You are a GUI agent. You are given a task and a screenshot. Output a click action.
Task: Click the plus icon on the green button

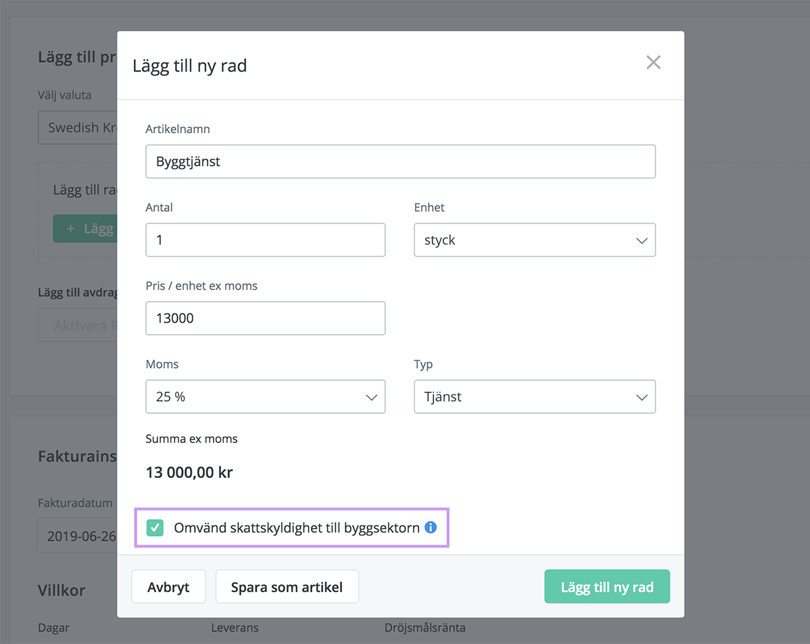(70, 228)
